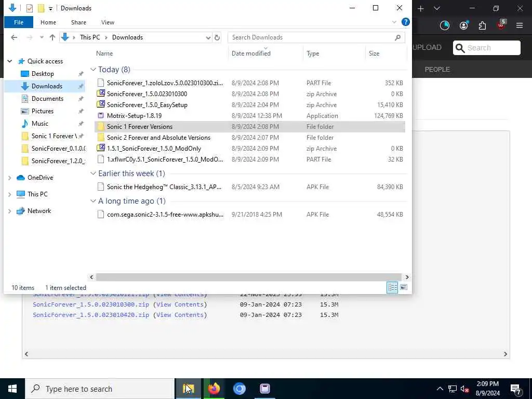The image size is (532, 399).
Task: Select Pictures in Quick access
Action: click(x=43, y=111)
